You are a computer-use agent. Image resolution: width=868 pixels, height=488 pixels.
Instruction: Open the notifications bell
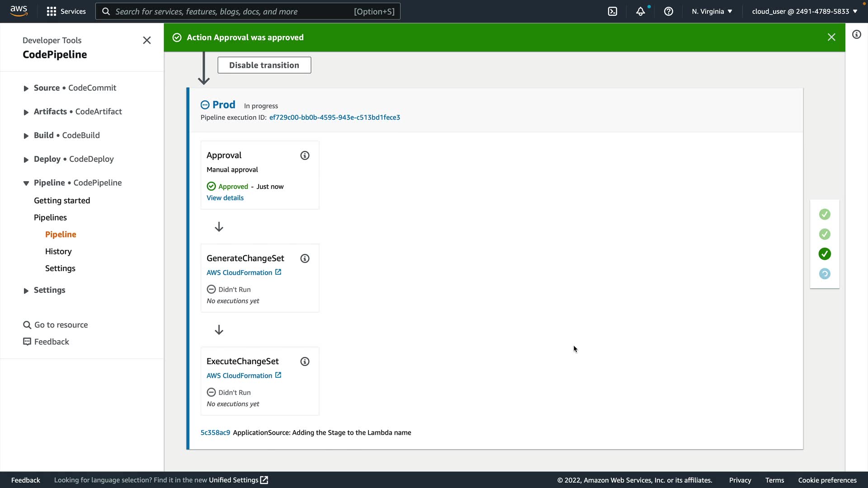point(640,11)
